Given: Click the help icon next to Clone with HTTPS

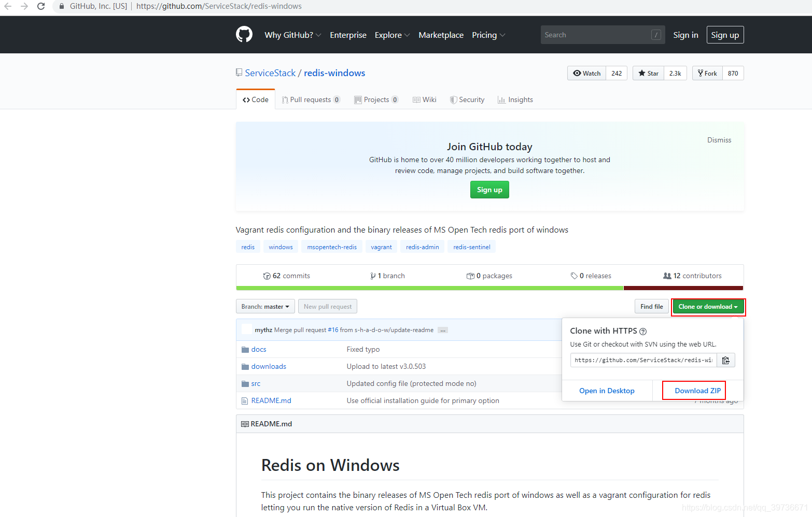Looking at the screenshot, I should [642, 331].
